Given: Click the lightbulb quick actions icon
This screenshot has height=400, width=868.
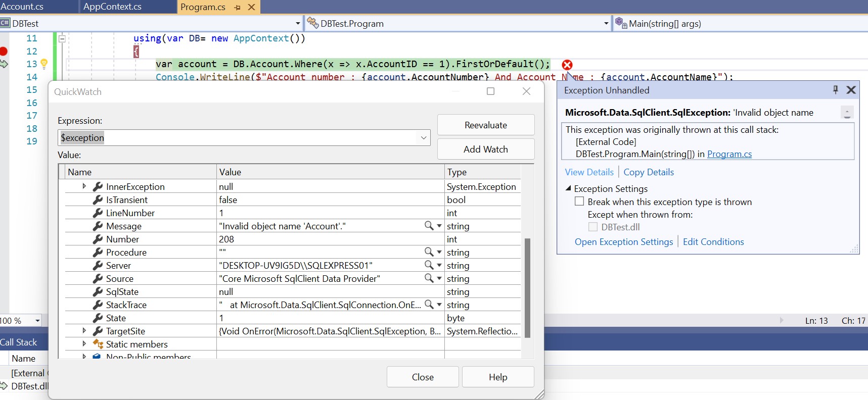Looking at the screenshot, I should click(44, 64).
